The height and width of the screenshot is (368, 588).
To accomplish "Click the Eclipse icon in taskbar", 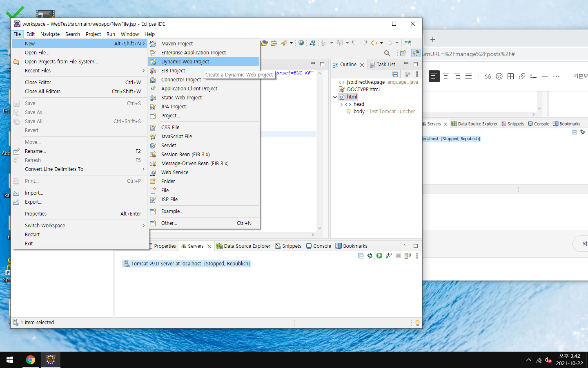I will [x=51, y=360].
